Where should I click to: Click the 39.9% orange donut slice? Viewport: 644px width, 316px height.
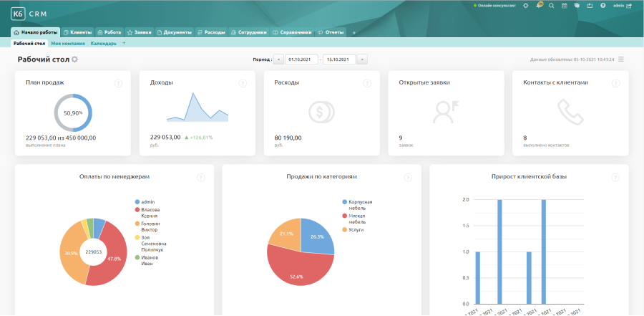(70, 254)
